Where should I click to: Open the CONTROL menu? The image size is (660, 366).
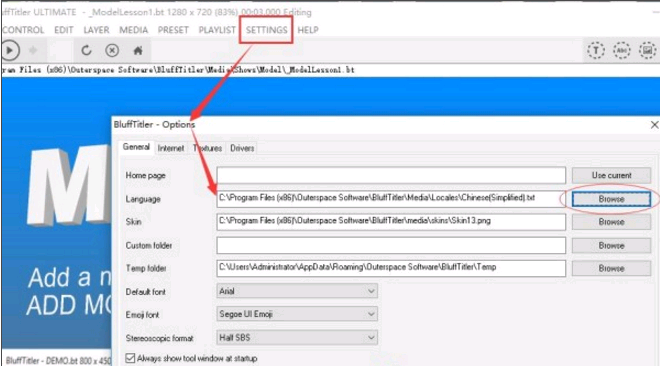pyautogui.click(x=22, y=30)
